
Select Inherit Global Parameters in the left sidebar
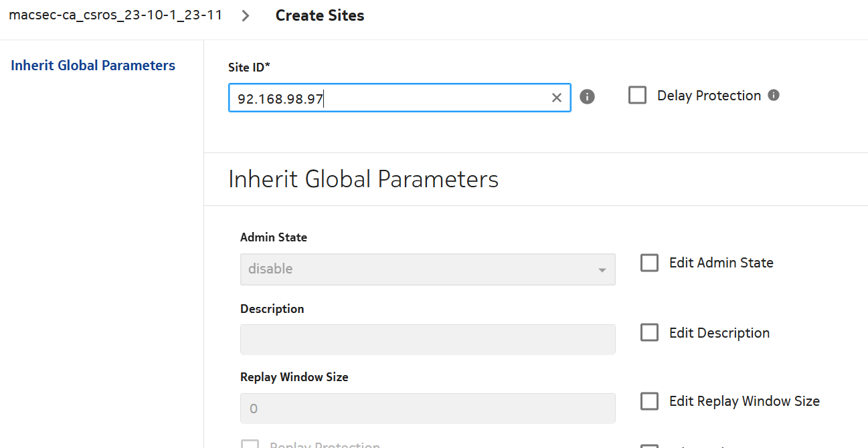93,66
